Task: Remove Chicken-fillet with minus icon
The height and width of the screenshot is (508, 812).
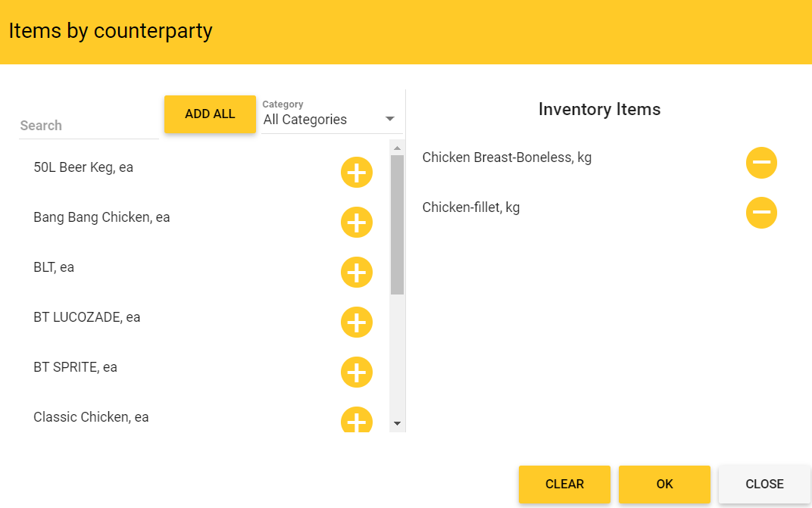Action: pos(761,213)
